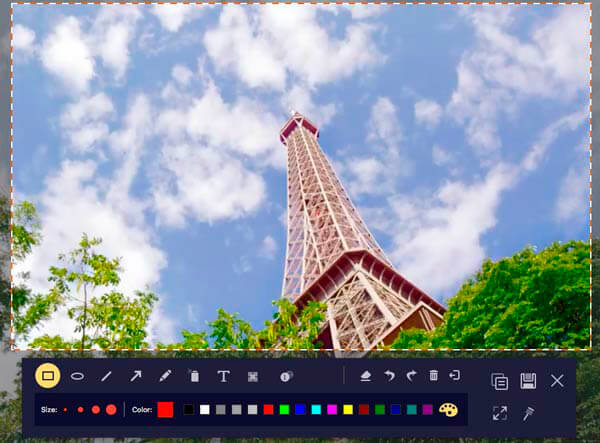The width and height of the screenshot is (600, 443).
Task: Redo the reverted annotation
Action: 411,376
